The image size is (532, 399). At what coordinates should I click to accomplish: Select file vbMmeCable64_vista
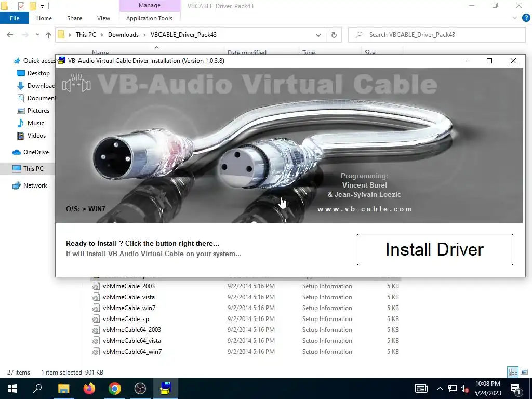click(131, 341)
